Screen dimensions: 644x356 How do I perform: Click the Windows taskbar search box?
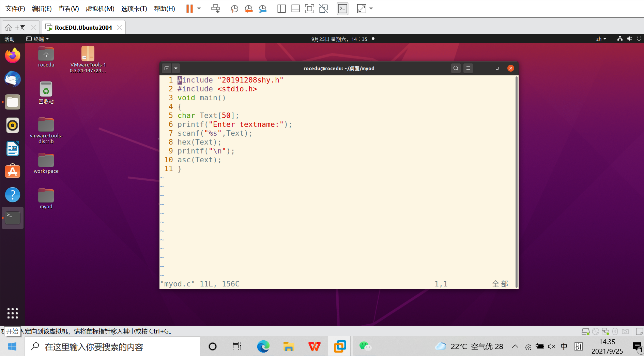[x=112, y=347]
